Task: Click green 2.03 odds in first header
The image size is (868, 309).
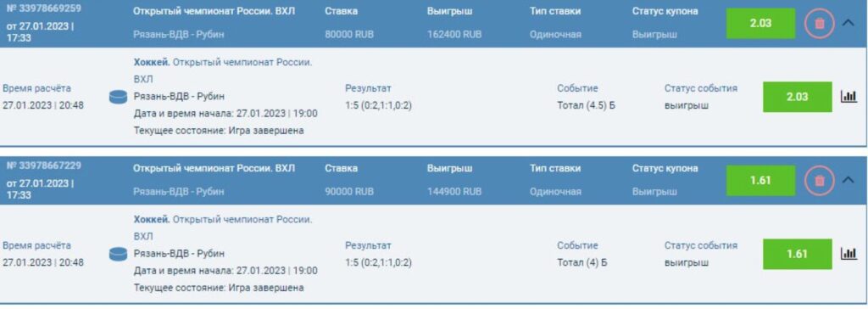Action: [x=760, y=23]
